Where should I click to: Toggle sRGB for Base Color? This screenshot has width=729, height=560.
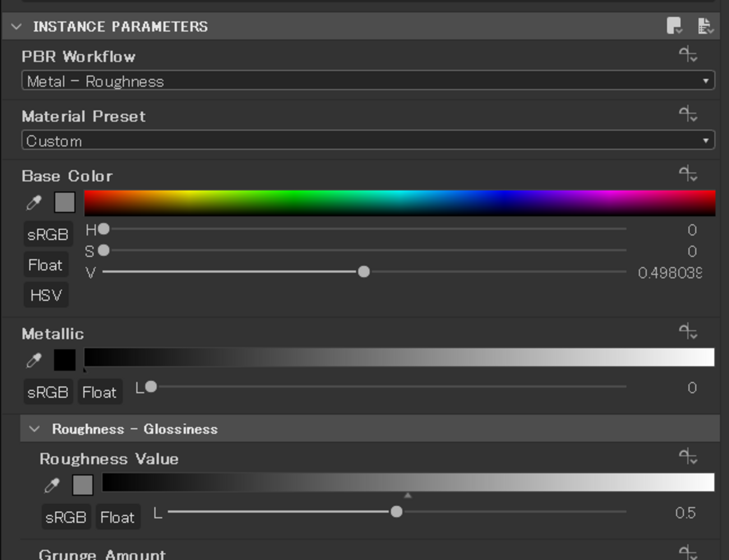tap(48, 234)
